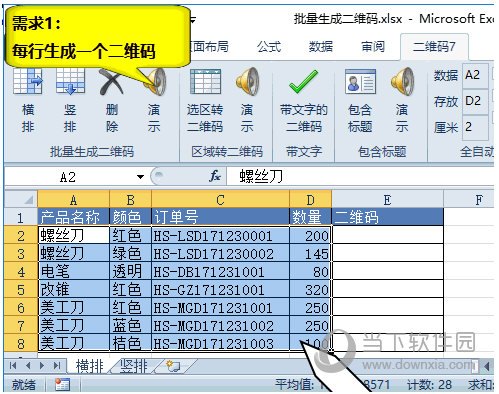Click cell HS-LSD171230002
The width and height of the screenshot is (499, 394).
point(220,253)
